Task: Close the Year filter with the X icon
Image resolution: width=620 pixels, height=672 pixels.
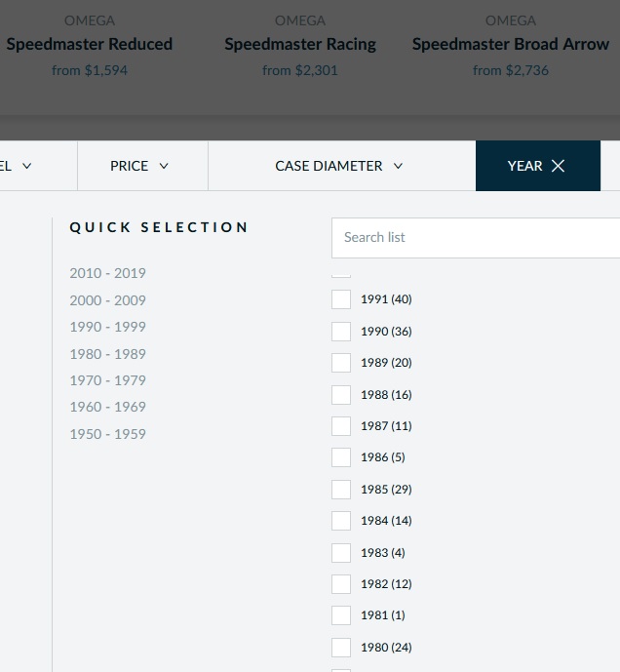Action: pyautogui.click(x=558, y=166)
